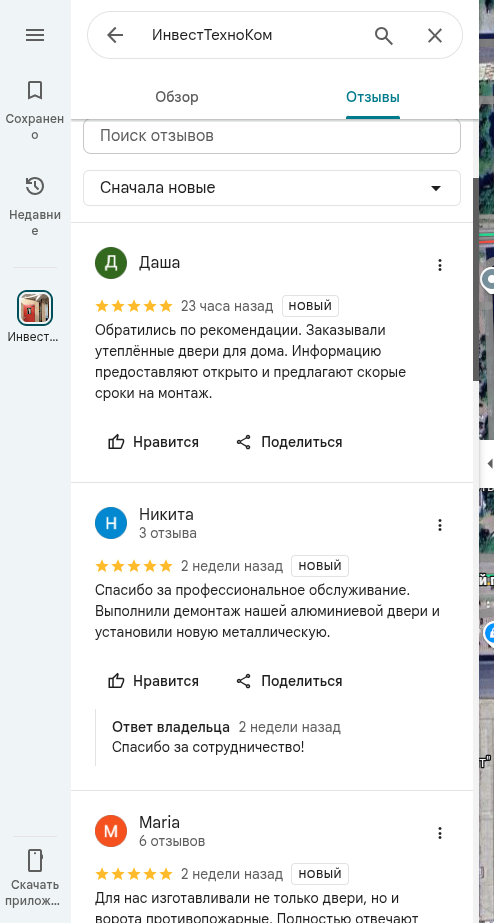Click the Поиск отзывов field

click(x=272, y=136)
